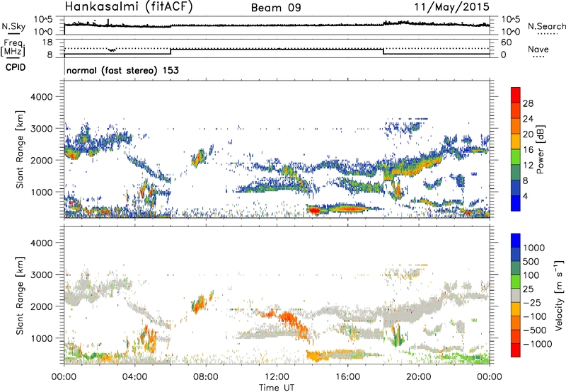Click the date 11/May/2015

click(452, 7)
